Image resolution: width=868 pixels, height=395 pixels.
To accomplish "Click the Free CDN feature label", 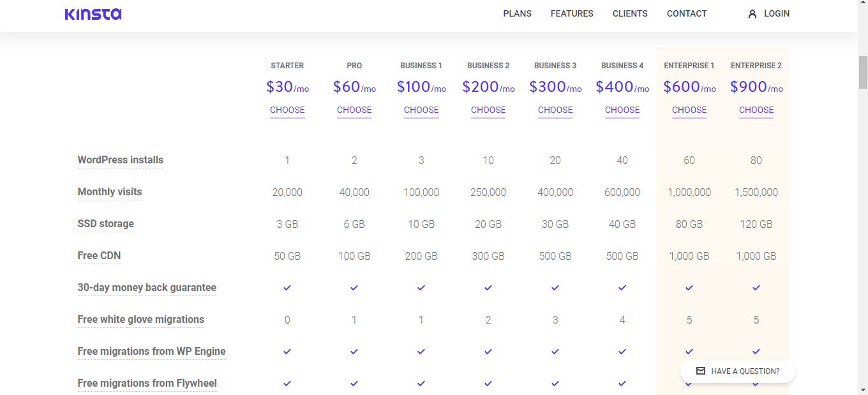I will tap(99, 256).
